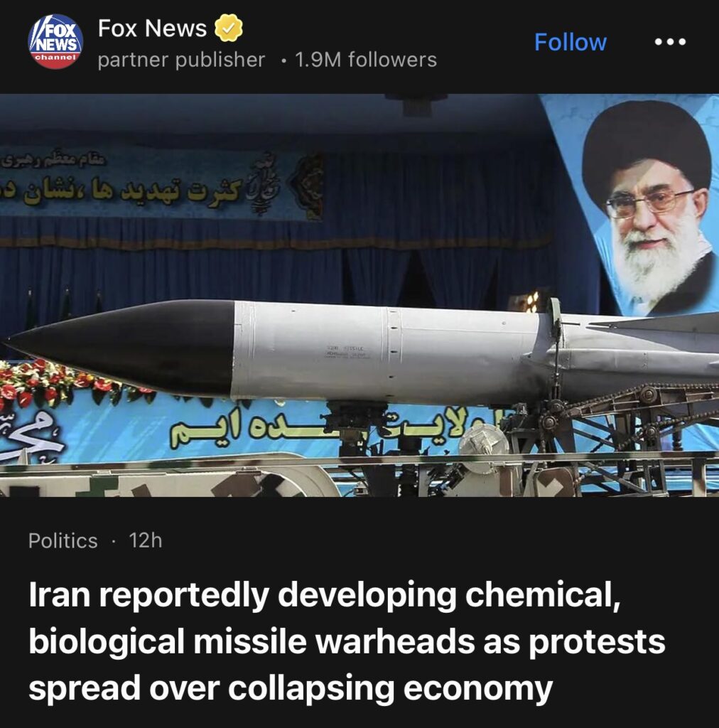This screenshot has height=728, width=719.
Task: Click the headline line mentioning biological missile warheads
Action: [347, 641]
